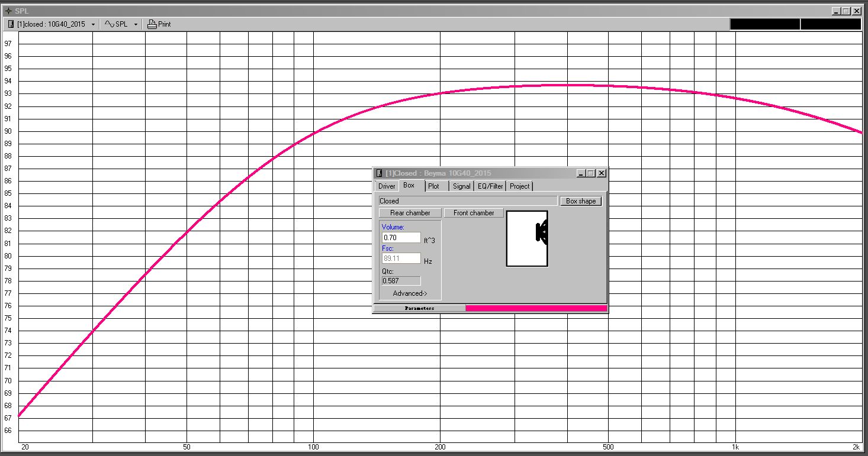Click the 66 dB axis label

point(8,431)
